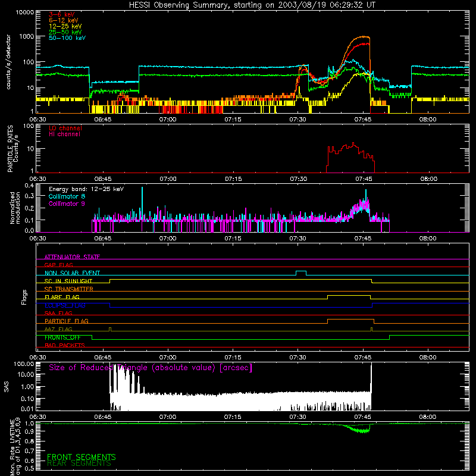Select the REAR SEGMENTS legend label
The height and width of the screenshot is (476, 476).
tap(79, 464)
